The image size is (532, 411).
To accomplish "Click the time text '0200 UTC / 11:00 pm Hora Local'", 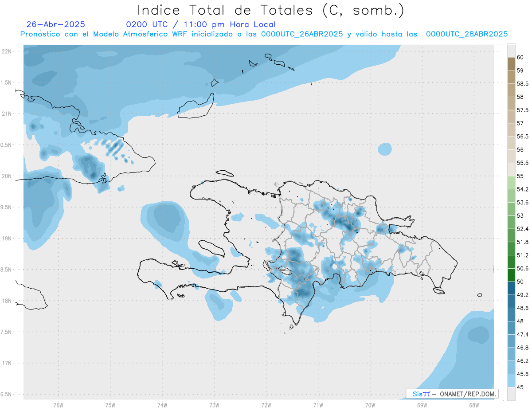I will point(201,25).
